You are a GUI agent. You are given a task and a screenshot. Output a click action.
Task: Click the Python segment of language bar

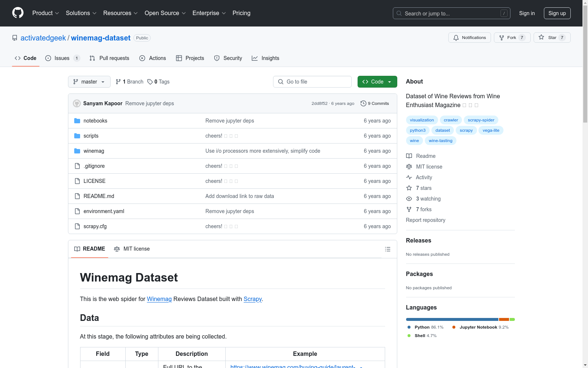coord(452,319)
